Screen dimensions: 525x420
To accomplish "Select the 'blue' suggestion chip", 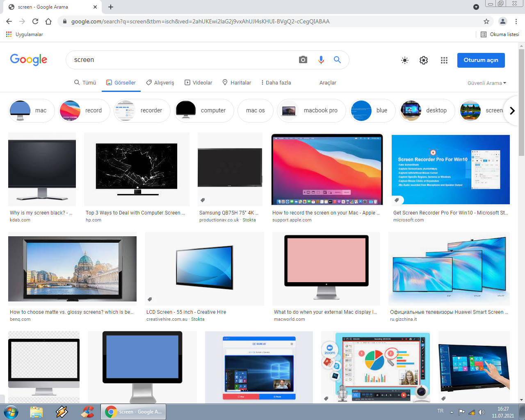I will tap(372, 111).
